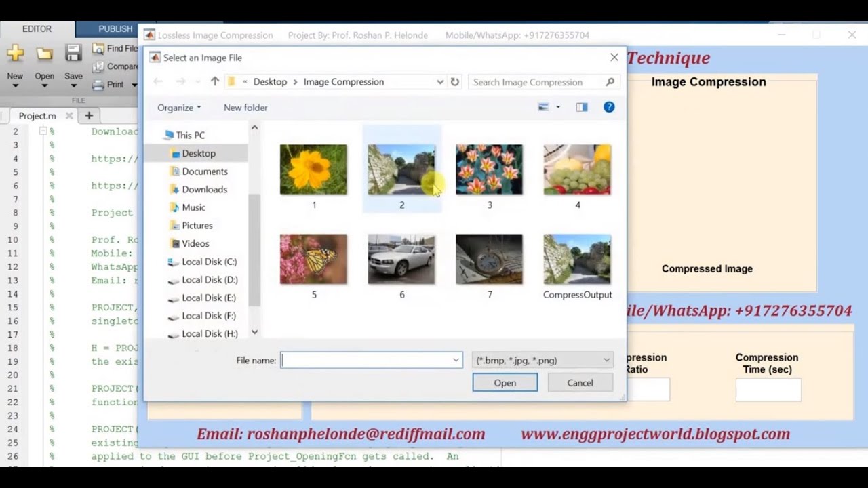This screenshot has width=868, height=488.
Task: Click the navigation pane scrollbar thumb
Action: (x=255, y=249)
